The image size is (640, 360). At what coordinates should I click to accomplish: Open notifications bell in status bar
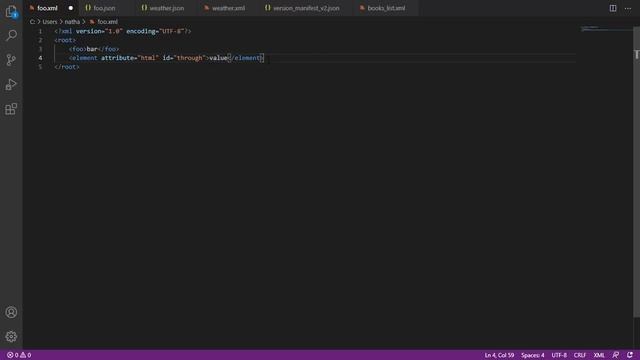pos(630,355)
